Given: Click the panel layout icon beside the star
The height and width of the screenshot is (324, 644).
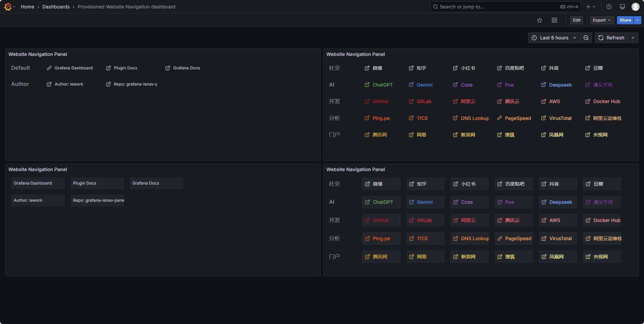Looking at the screenshot, I should click(554, 20).
